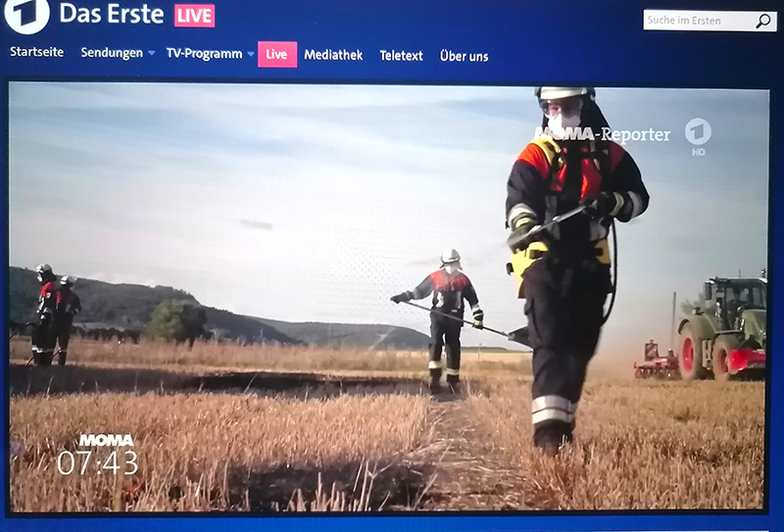This screenshot has width=784, height=532.
Task: Click the Das Erste HD watermark in video
Action: coord(698,137)
